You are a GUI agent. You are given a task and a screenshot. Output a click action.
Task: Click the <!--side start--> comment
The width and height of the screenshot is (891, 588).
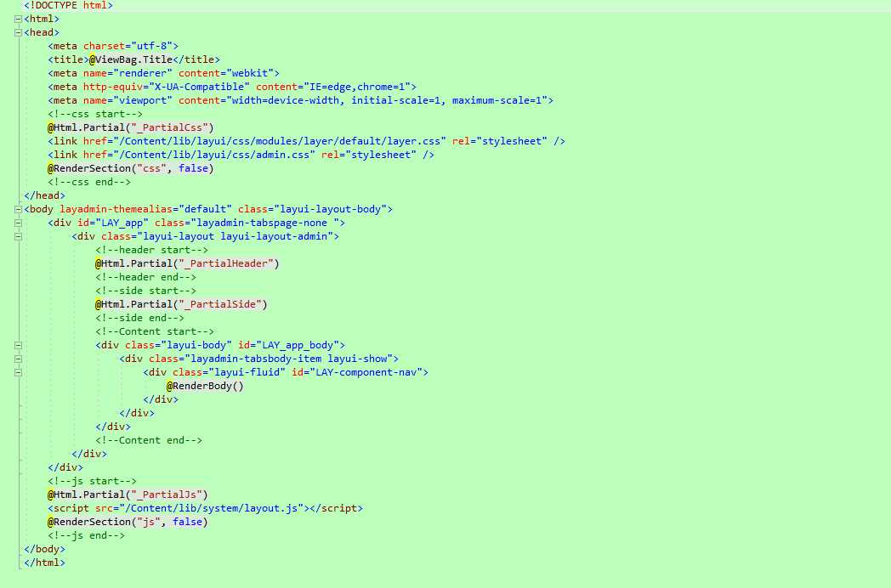145,291
